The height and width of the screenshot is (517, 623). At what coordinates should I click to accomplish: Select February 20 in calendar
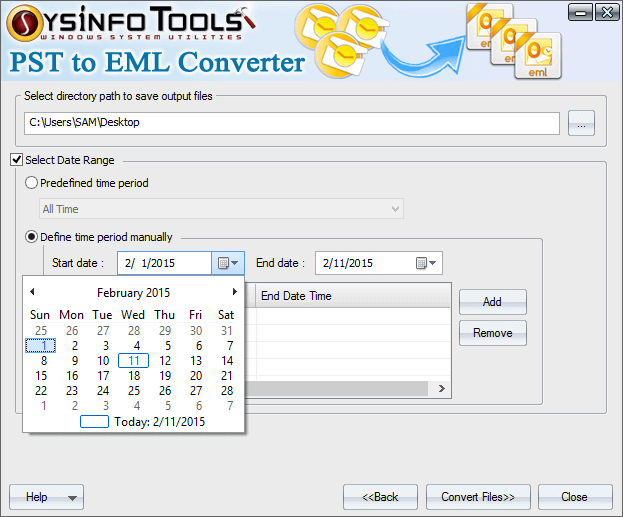[x=196, y=376]
